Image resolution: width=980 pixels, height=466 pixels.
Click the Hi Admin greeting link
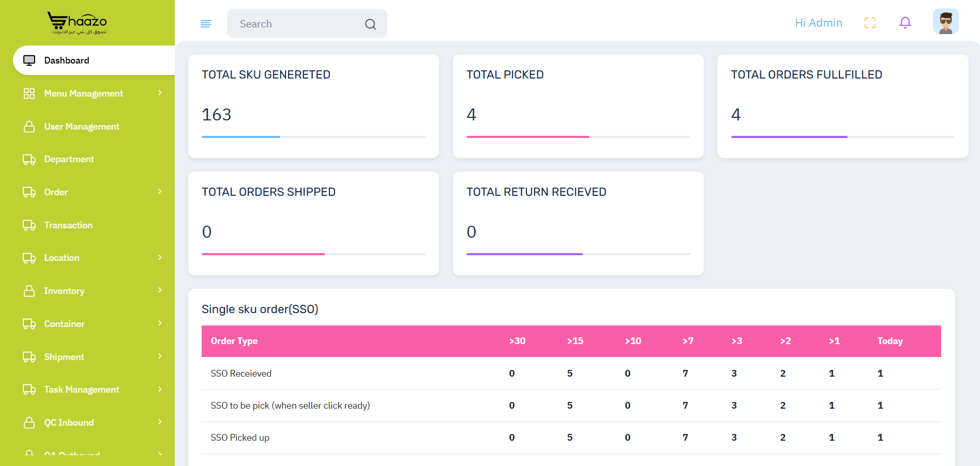click(x=819, y=23)
